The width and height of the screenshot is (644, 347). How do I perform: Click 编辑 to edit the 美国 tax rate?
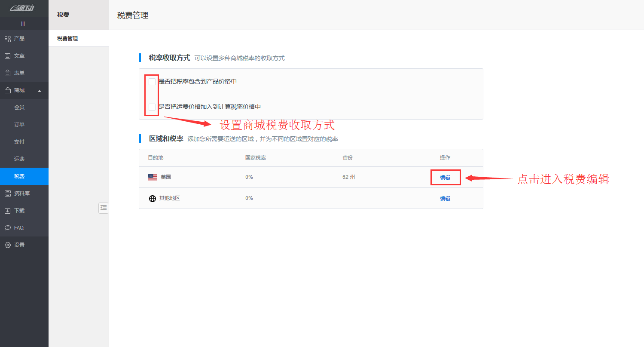pyautogui.click(x=445, y=177)
